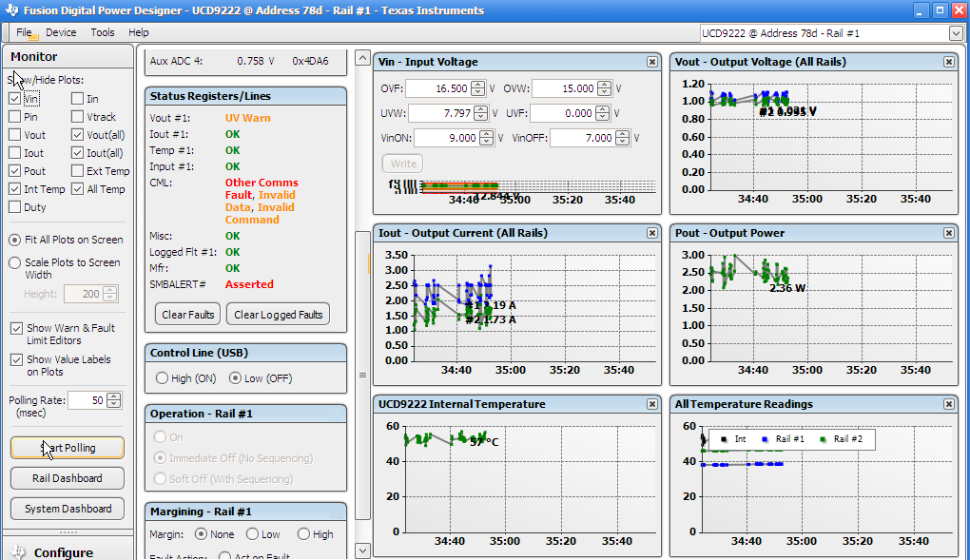Click the Polling Rate input field

(87, 400)
